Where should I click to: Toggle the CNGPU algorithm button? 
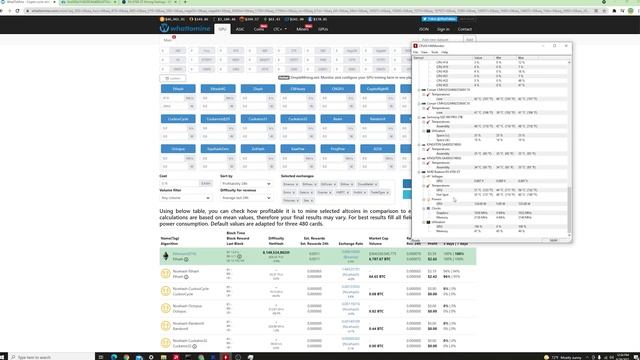pyautogui.click(x=338, y=89)
